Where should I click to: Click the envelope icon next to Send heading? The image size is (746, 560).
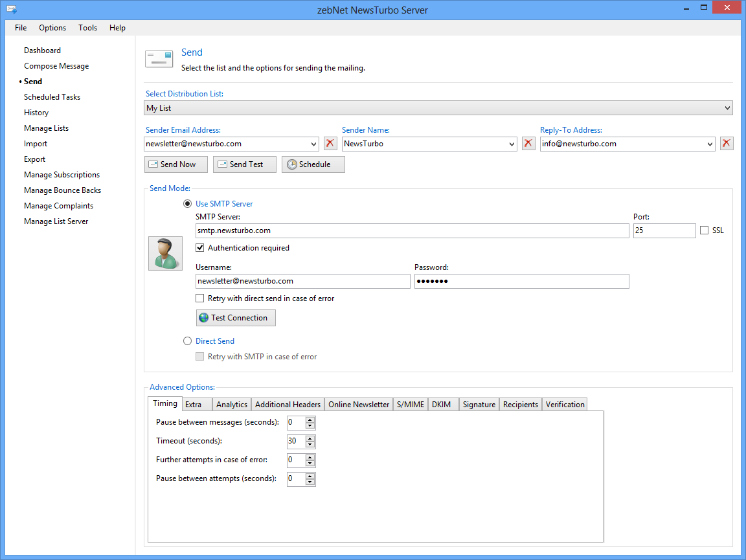pos(159,59)
